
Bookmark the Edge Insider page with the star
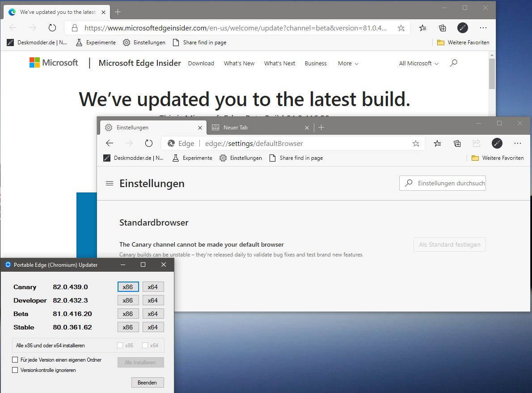click(x=401, y=28)
